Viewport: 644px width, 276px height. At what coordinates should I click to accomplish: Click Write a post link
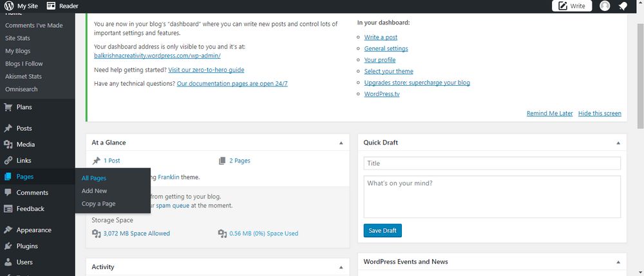(x=381, y=37)
